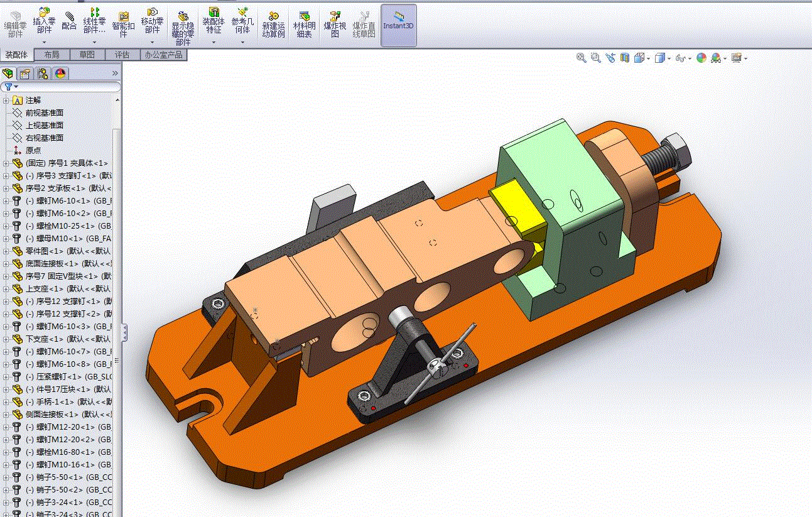This screenshot has height=517, width=812.
Task: Open View Settings monitor icon
Action: [x=737, y=58]
